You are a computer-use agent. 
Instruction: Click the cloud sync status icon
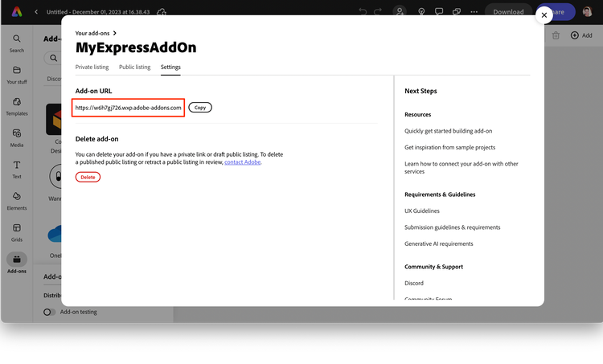[162, 12]
